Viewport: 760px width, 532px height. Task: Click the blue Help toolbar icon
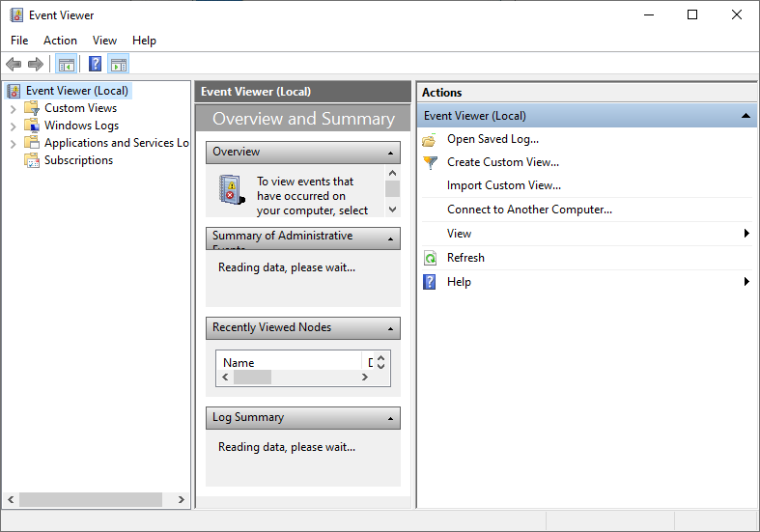click(x=95, y=64)
